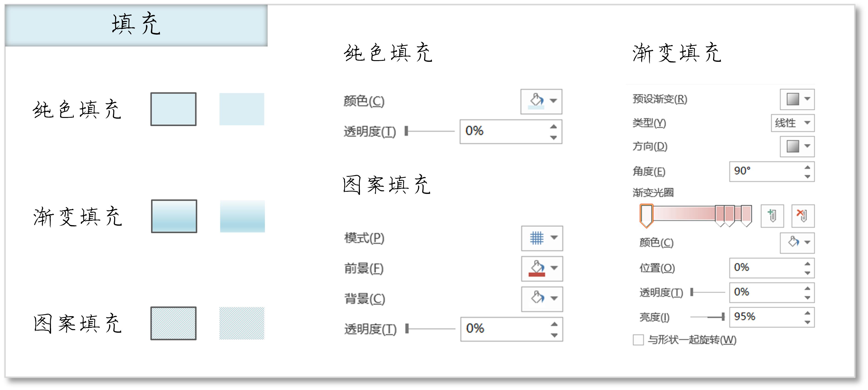Screen dimensions: 868x390
Task: Open the gradient type 线性 dropdown
Action: [x=793, y=123]
